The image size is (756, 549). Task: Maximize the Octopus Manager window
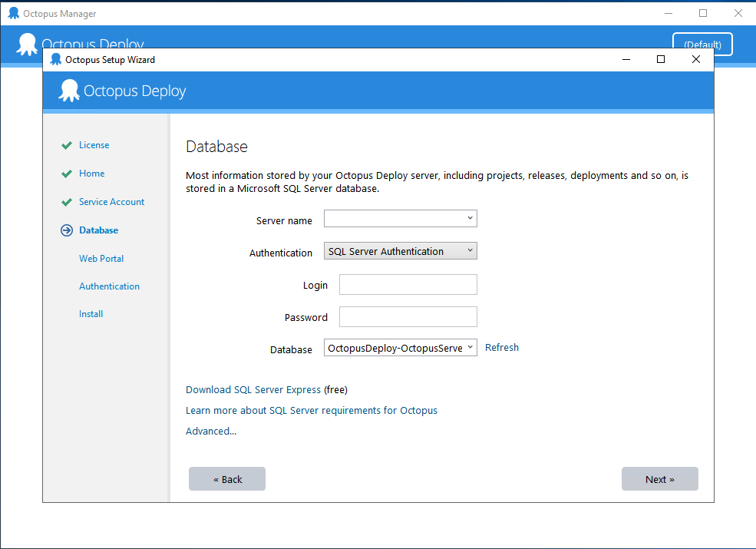click(703, 14)
